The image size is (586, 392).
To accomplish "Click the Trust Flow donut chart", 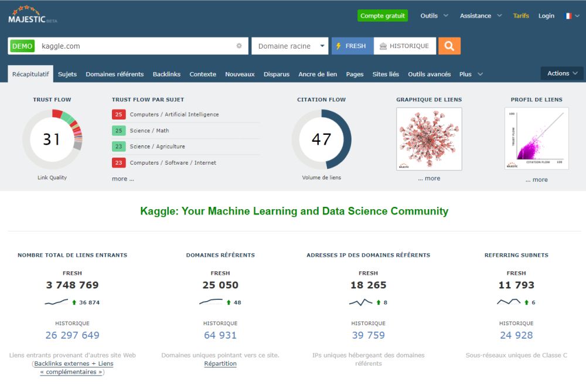I will 52,139.
